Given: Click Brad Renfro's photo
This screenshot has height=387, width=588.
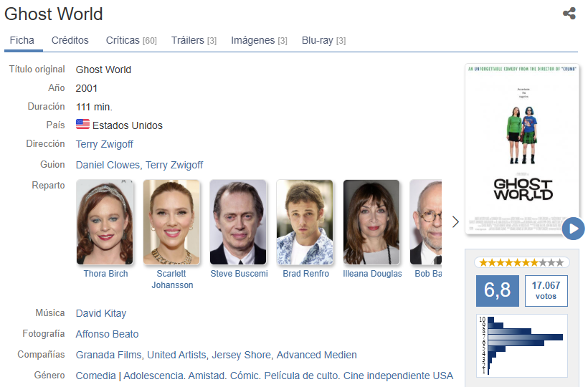Looking at the screenshot, I should pyautogui.click(x=305, y=222).
